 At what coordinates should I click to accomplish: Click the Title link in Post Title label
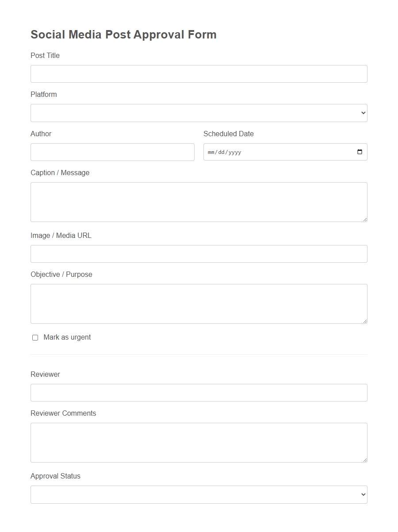point(53,55)
